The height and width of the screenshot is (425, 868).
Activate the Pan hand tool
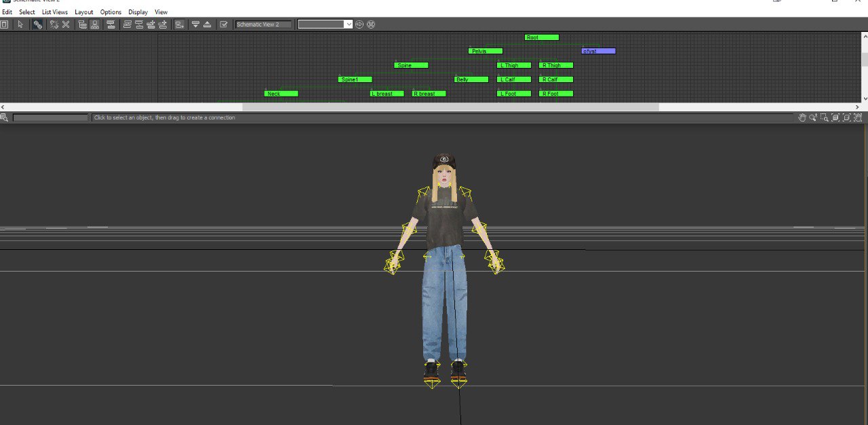tap(802, 117)
